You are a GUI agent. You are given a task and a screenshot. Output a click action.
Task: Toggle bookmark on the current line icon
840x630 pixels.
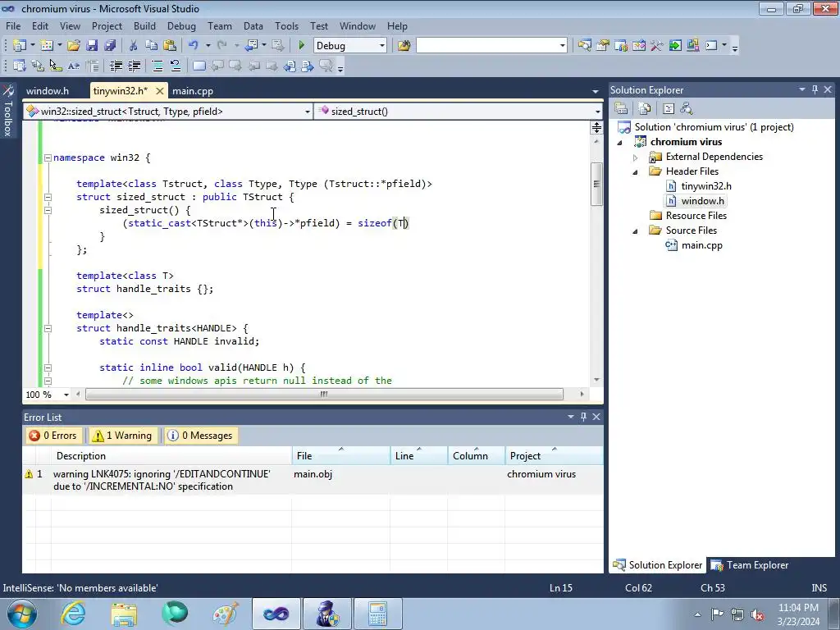click(x=199, y=66)
